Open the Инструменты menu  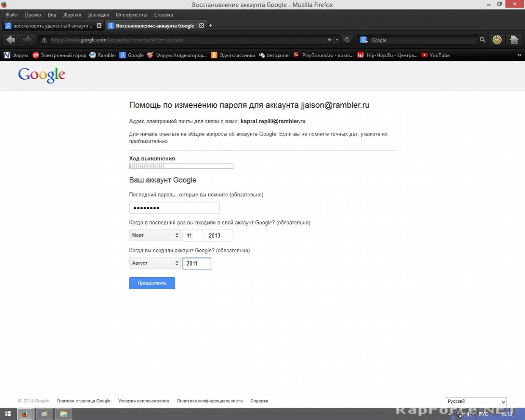pos(132,15)
